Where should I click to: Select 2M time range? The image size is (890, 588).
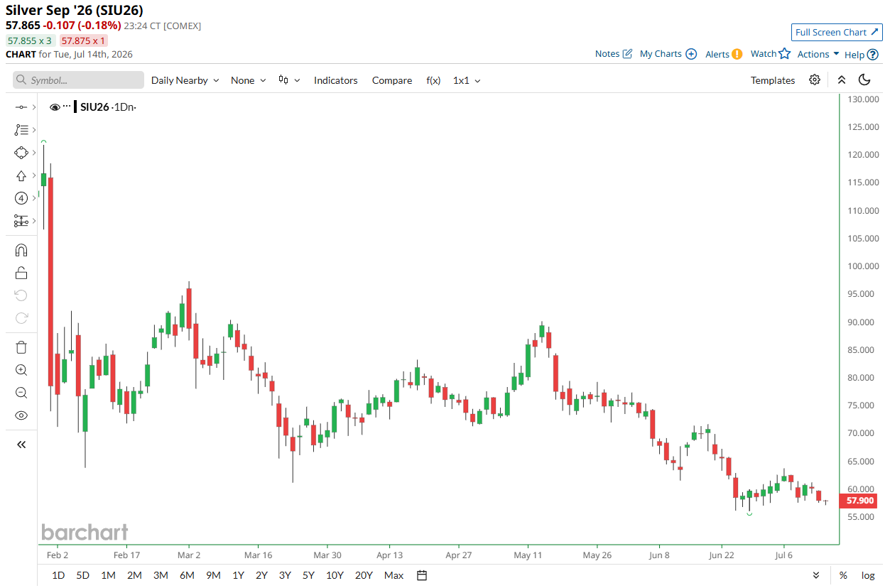(x=134, y=575)
